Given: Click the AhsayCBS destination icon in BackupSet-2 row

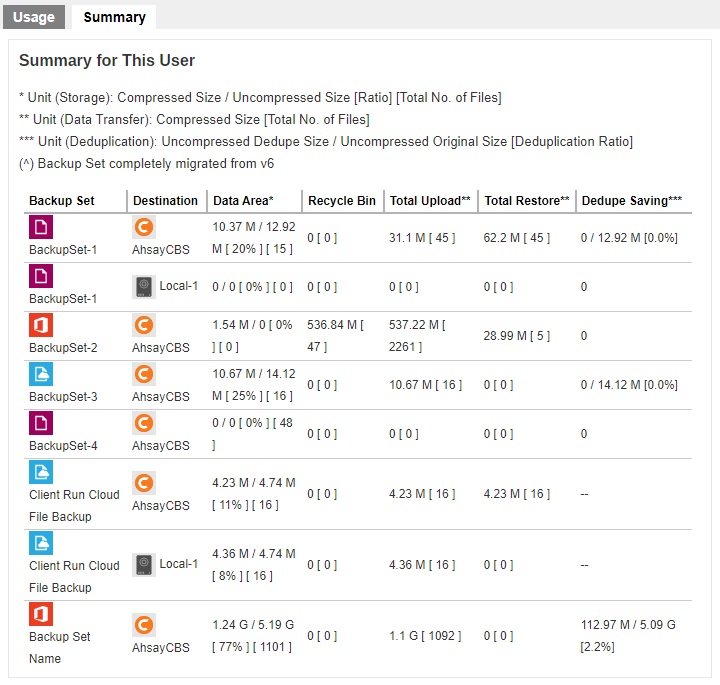Looking at the screenshot, I should point(144,325).
